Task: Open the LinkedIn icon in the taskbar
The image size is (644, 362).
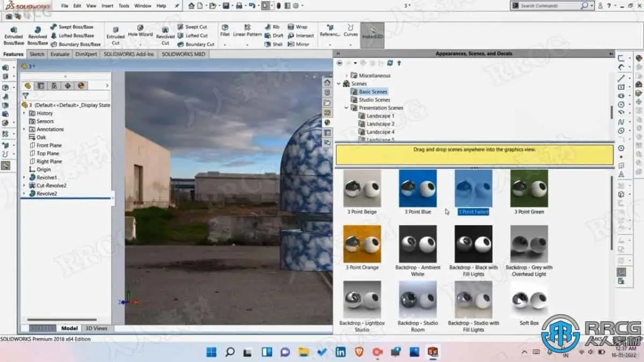Action: 340,352
